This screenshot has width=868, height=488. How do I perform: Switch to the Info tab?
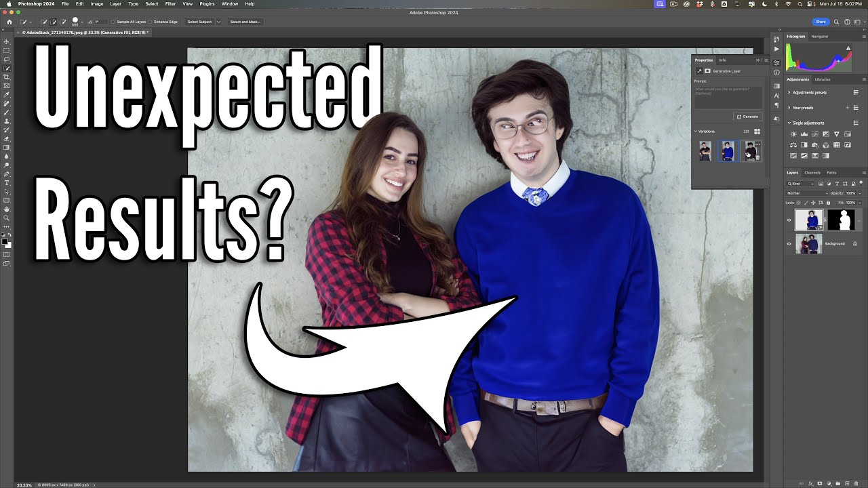pyautogui.click(x=722, y=60)
